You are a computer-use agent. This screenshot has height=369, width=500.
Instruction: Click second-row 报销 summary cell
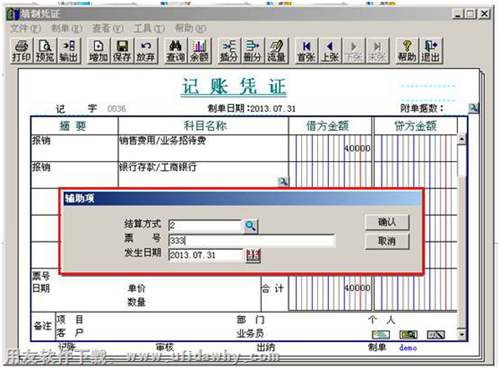pos(74,175)
